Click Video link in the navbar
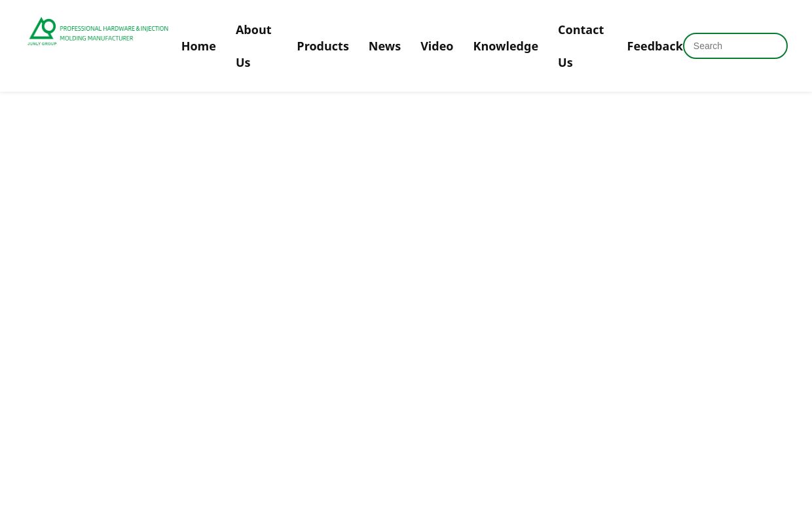812x524 pixels. pyautogui.click(x=437, y=46)
